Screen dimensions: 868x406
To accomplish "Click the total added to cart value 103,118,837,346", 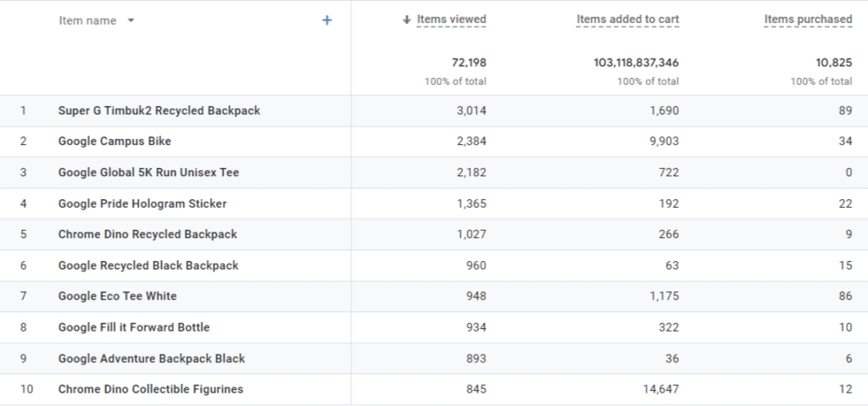I will 636,63.
